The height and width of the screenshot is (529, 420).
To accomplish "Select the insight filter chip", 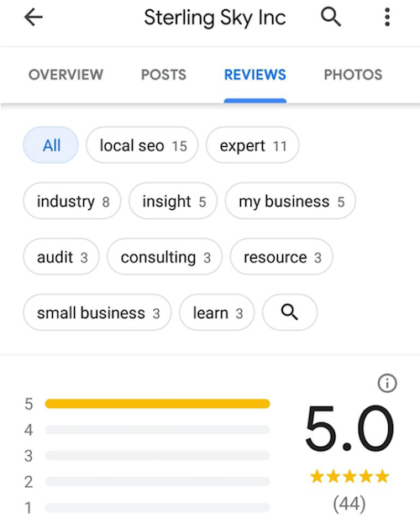I will pos(173,201).
